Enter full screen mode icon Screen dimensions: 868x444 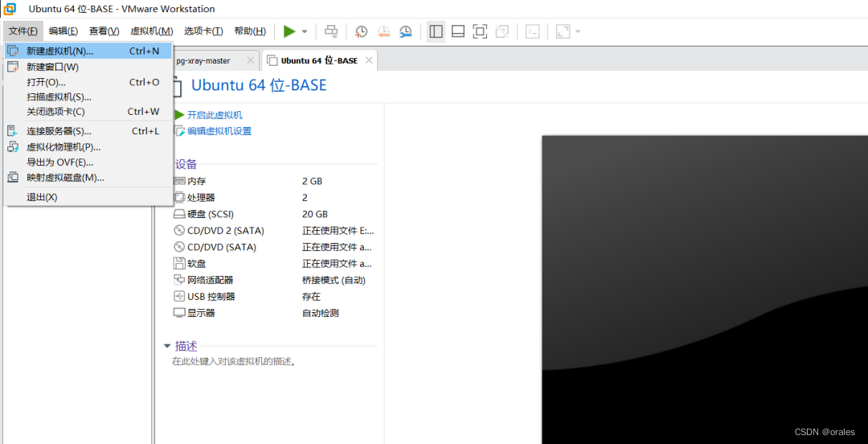[x=480, y=31]
